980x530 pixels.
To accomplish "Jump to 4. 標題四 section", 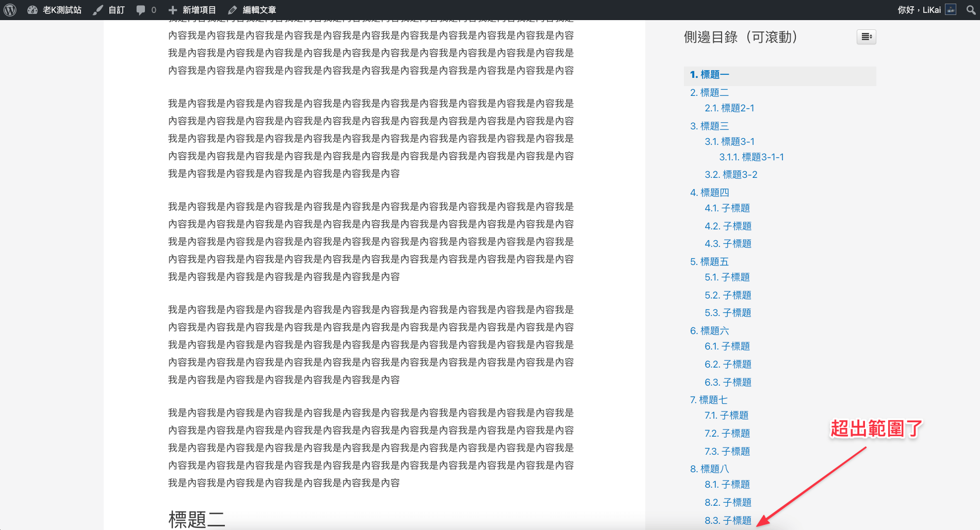I will click(x=710, y=193).
